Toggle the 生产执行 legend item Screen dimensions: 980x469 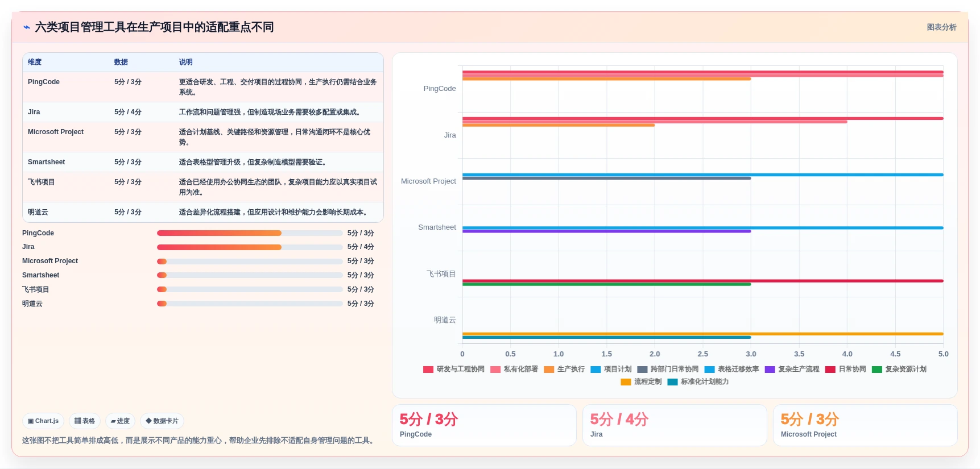coord(564,370)
